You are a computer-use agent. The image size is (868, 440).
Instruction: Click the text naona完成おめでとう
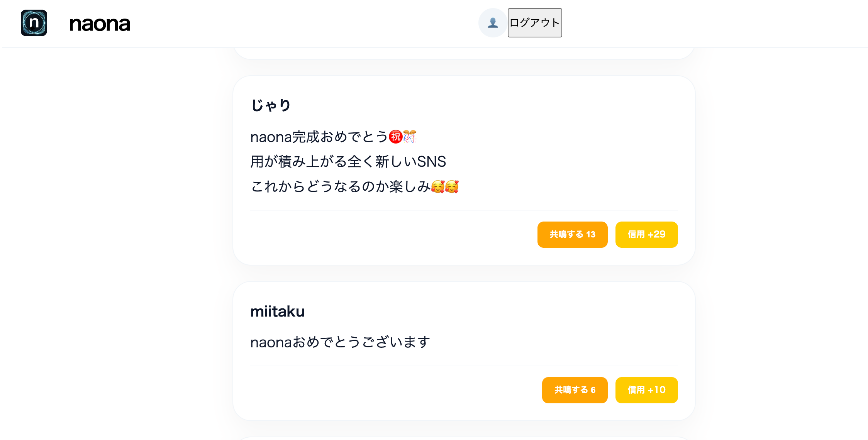(x=319, y=137)
